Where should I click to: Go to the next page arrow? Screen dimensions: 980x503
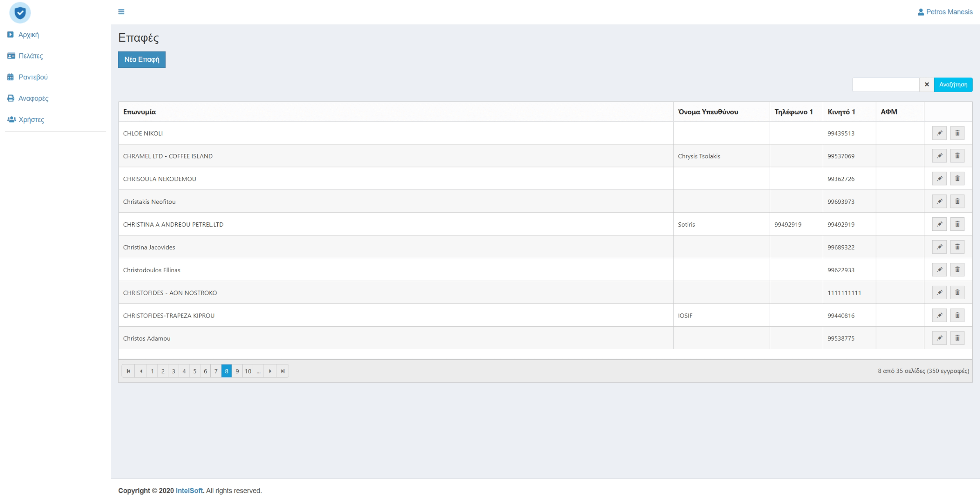pyautogui.click(x=270, y=371)
